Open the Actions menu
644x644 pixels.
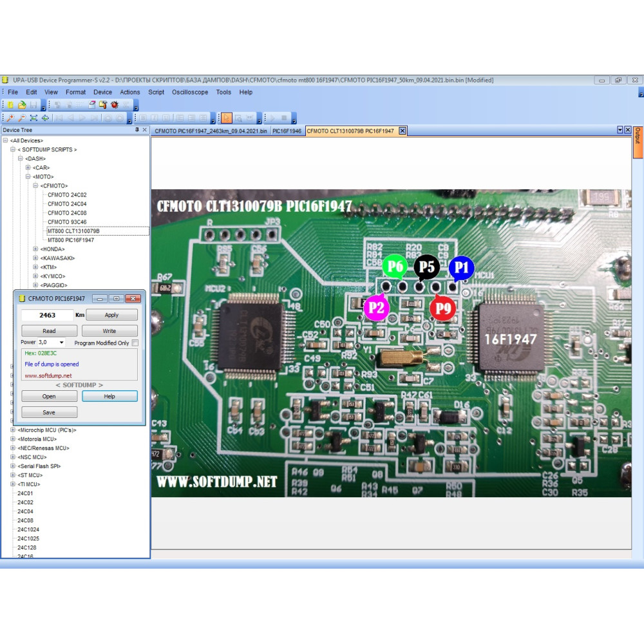click(130, 92)
